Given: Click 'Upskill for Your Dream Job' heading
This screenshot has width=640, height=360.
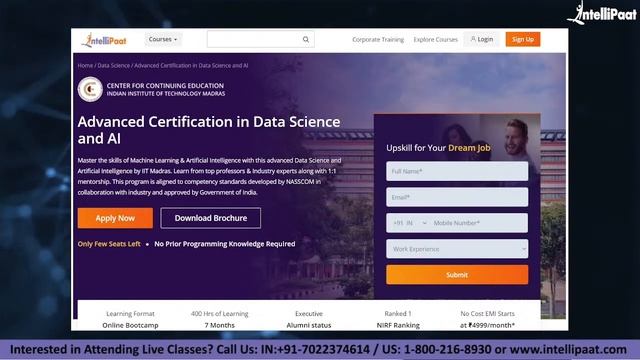Looking at the screenshot, I should [x=438, y=148].
